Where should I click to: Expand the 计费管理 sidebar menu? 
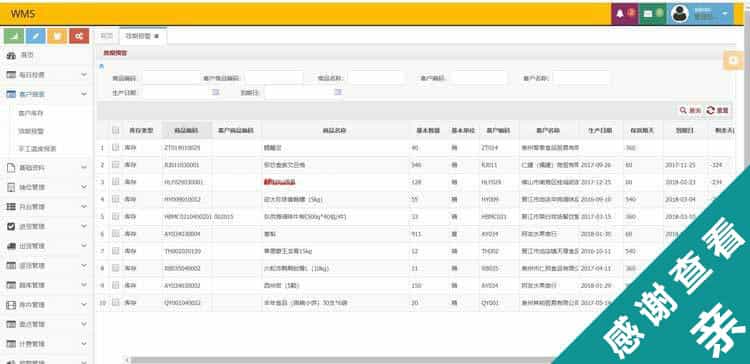45,344
